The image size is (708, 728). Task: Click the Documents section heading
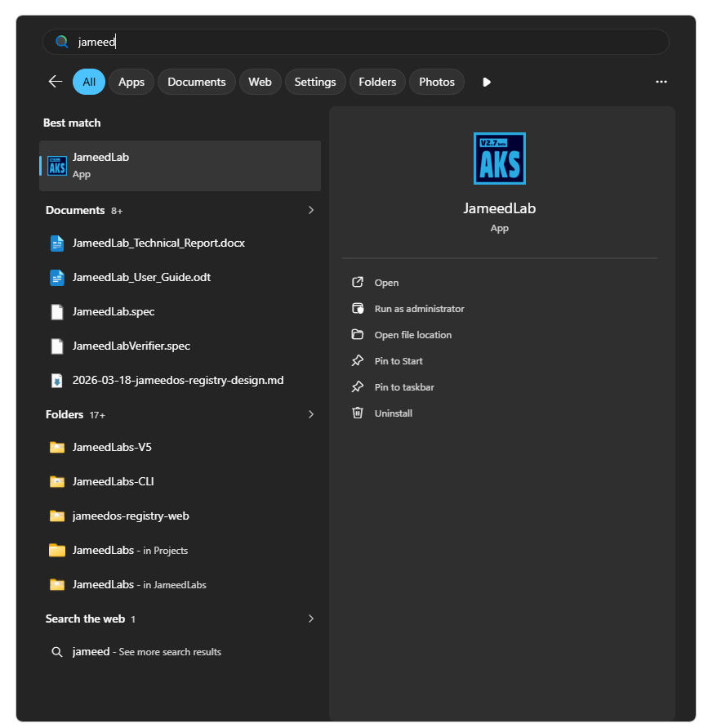click(x=75, y=210)
